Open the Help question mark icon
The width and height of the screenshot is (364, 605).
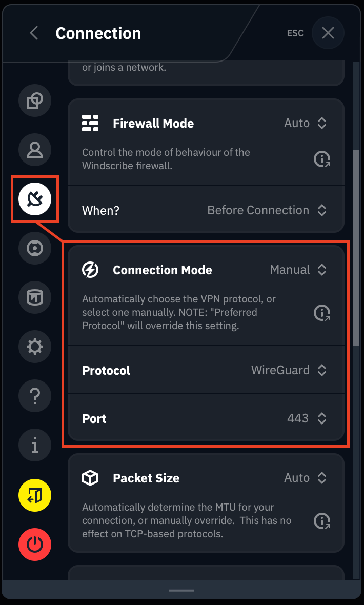pos(35,396)
